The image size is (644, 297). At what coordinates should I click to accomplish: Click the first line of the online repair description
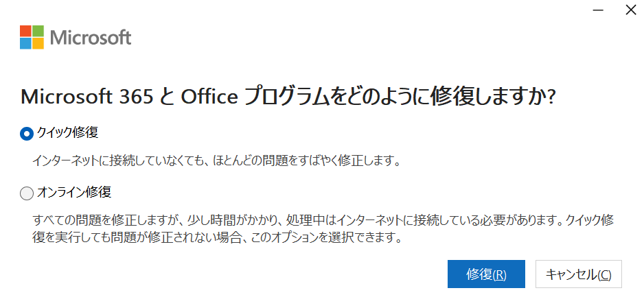click(x=323, y=222)
